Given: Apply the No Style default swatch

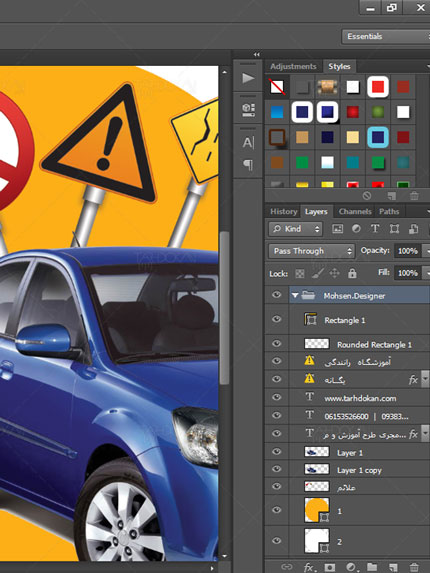Looking at the screenshot, I should 277,87.
